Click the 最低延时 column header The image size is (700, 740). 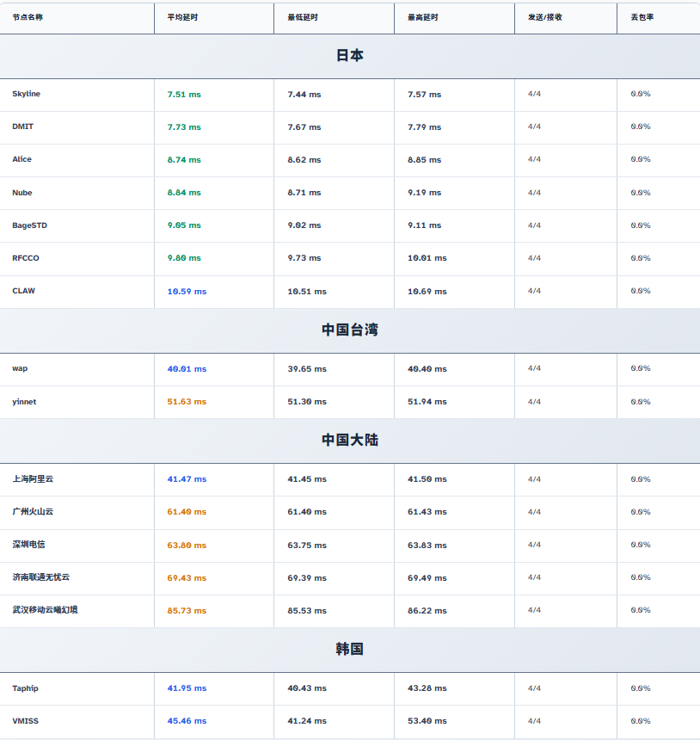point(303,17)
